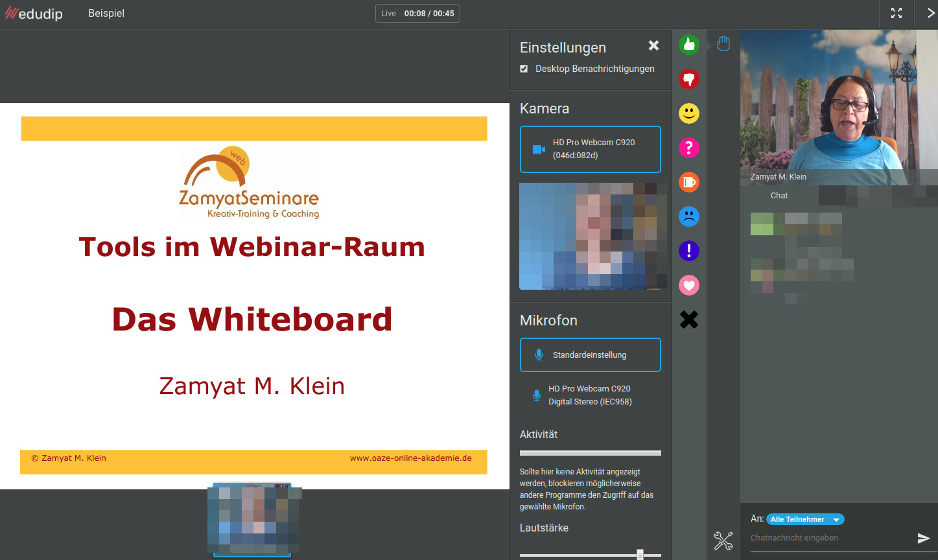Clear reaction with the black X icon
This screenshot has height=560, width=938.
click(688, 320)
